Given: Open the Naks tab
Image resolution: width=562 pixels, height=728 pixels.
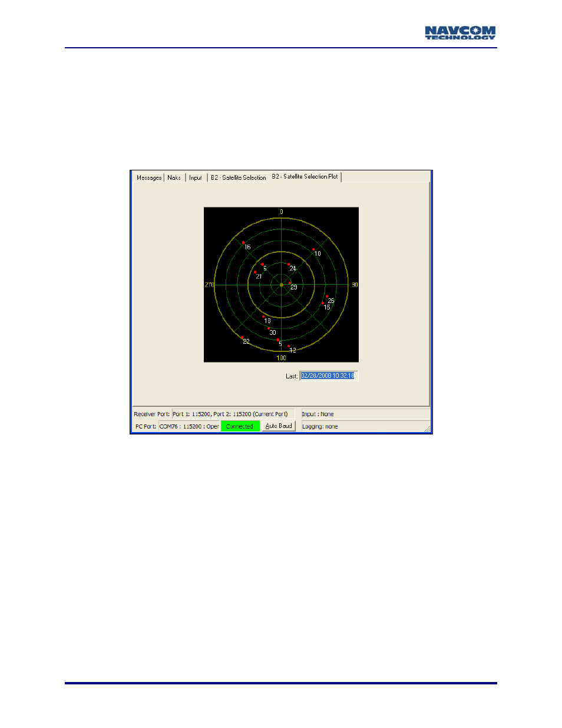Looking at the screenshot, I should pyautogui.click(x=174, y=177).
